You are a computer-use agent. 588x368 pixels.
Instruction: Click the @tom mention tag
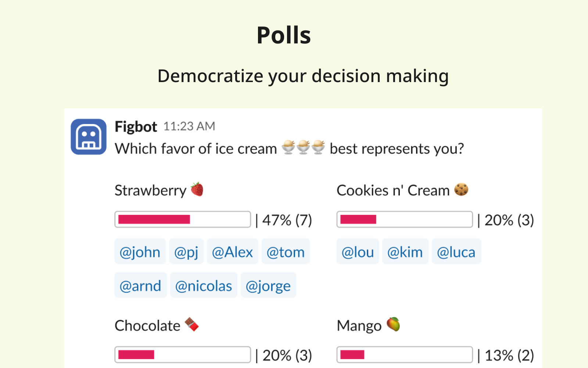286,252
